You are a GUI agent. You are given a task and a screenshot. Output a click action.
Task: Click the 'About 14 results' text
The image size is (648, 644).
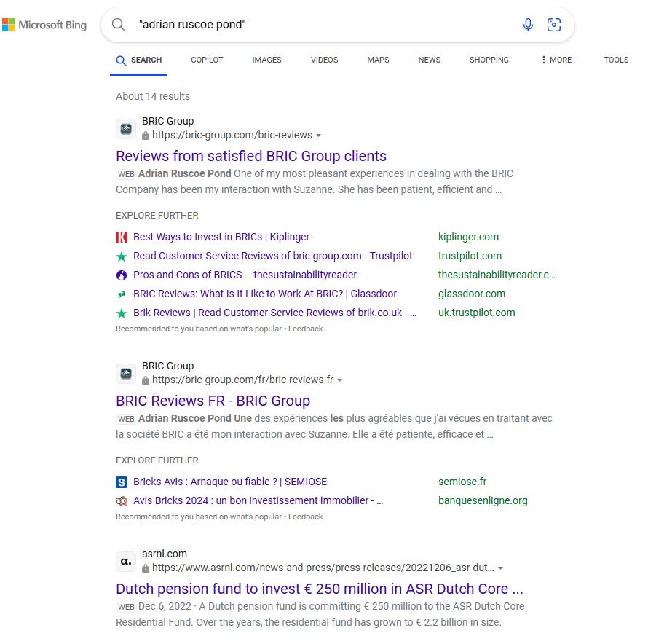(x=152, y=96)
